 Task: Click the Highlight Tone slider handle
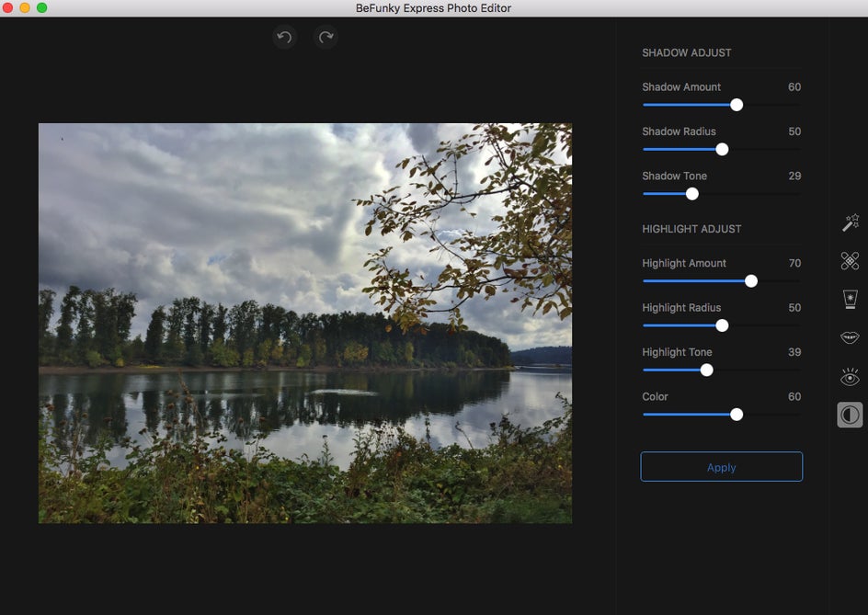[707, 370]
